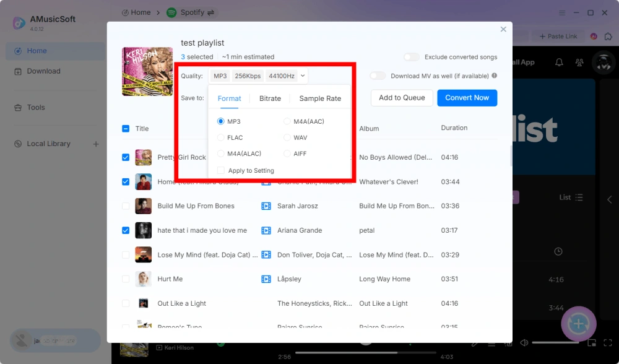The width and height of the screenshot is (619, 364).
Task: Click the duration clock column icon
Action: pos(558,251)
